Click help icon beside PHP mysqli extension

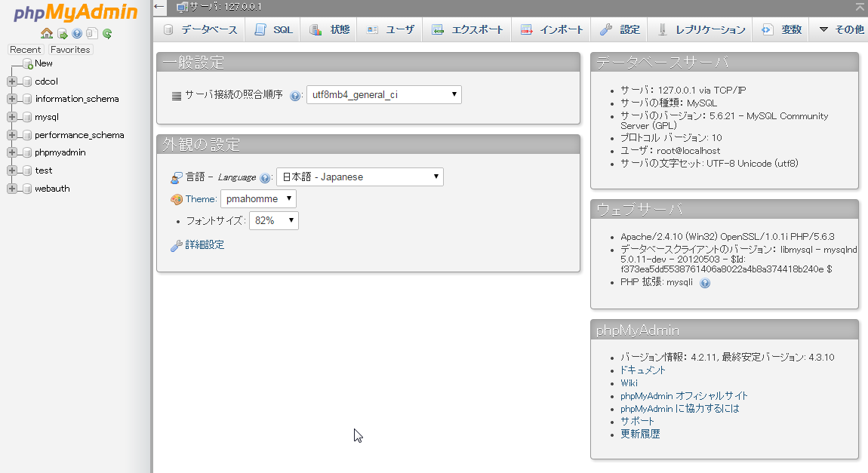(x=705, y=283)
